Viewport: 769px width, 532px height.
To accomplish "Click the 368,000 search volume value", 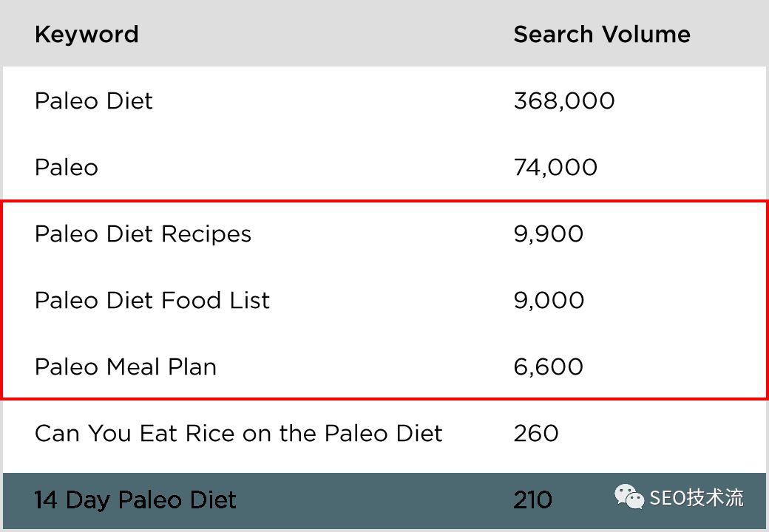I will (564, 101).
